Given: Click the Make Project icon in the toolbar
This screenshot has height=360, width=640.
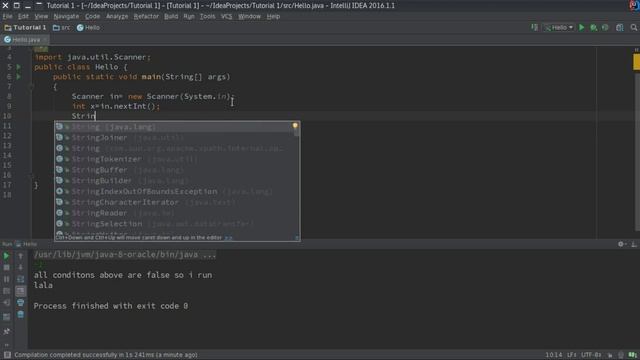Looking at the screenshot, I should [x=534, y=27].
